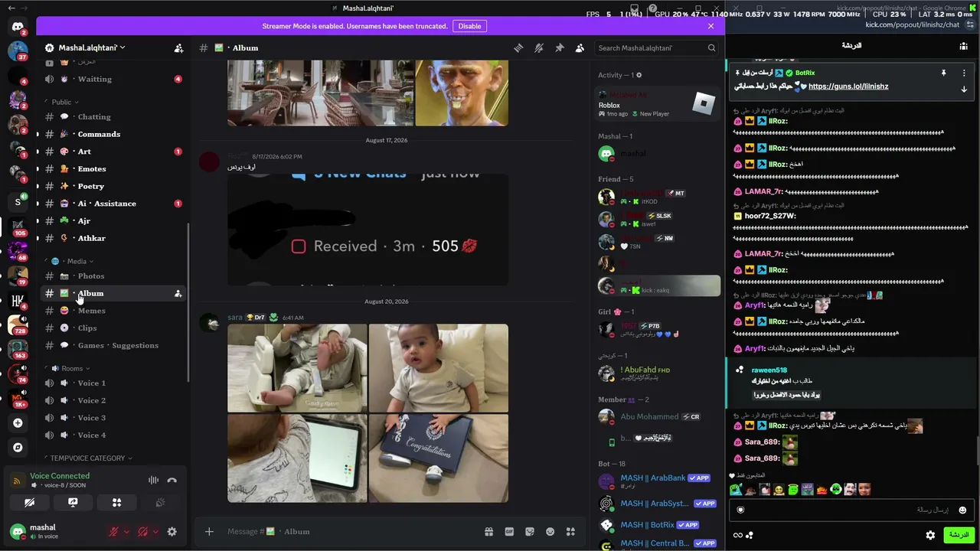The image size is (980, 551).
Task: Open emoji picker in Kick chat input
Action: click(962, 510)
